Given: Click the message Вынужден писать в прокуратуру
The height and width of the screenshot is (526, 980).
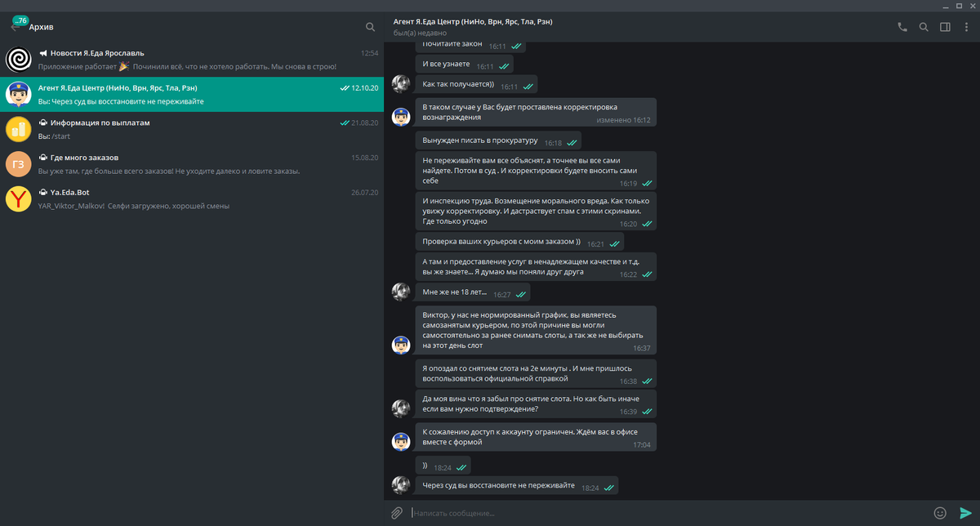Looking at the screenshot, I should 498,141.
